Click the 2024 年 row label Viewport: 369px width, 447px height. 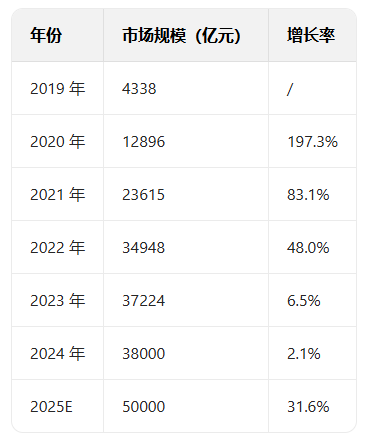tap(58, 354)
